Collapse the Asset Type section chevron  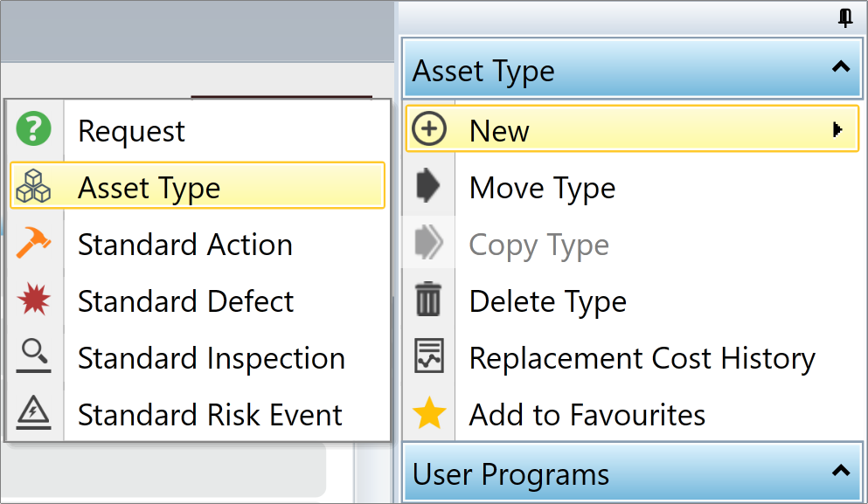click(841, 67)
